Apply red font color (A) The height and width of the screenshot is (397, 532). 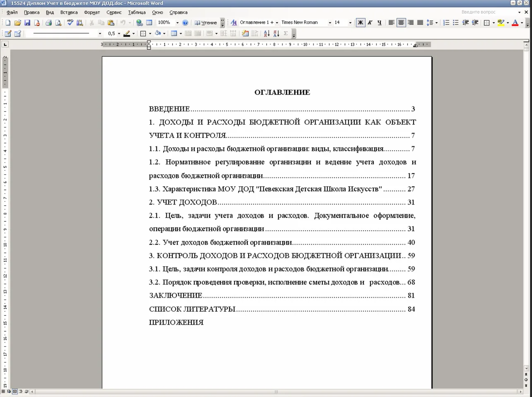pyautogui.click(x=515, y=23)
